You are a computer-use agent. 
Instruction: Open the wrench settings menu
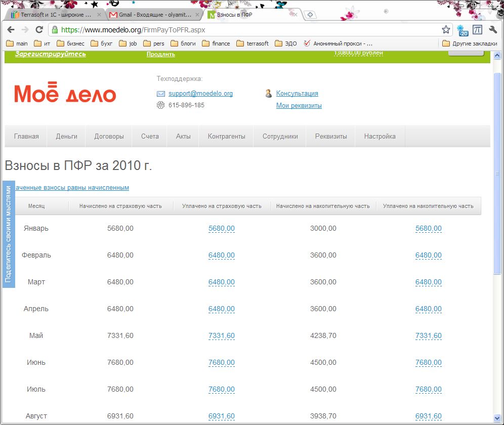(493, 30)
